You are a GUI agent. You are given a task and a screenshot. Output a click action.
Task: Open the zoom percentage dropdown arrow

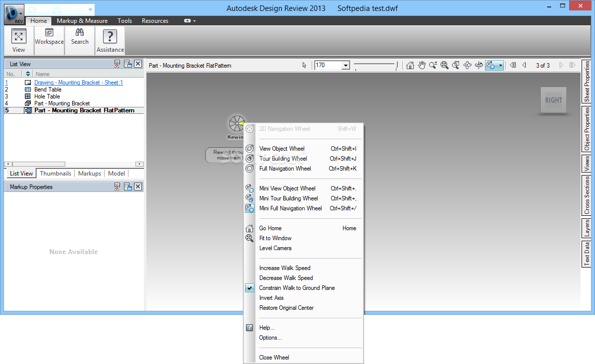346,65
